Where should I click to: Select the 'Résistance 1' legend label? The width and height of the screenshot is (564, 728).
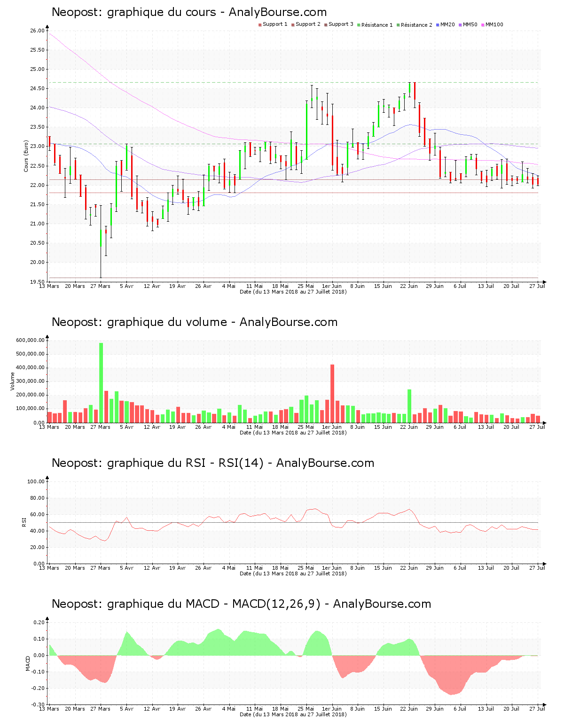(377, 25)
